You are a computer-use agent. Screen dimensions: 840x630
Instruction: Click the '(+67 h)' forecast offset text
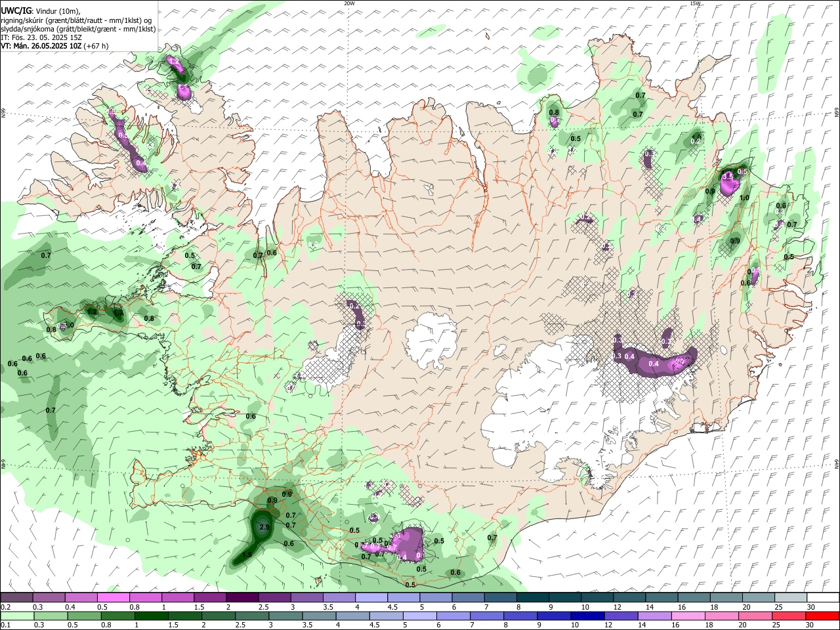96,46
